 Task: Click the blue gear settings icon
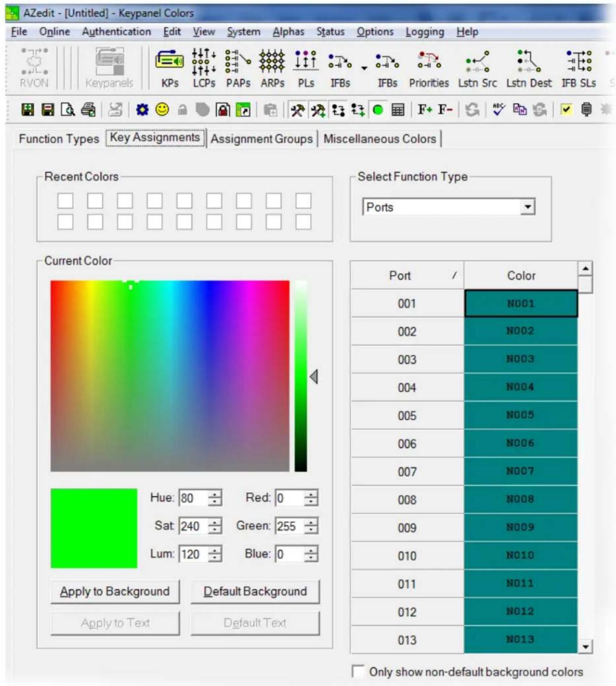[x=142, y=109]
